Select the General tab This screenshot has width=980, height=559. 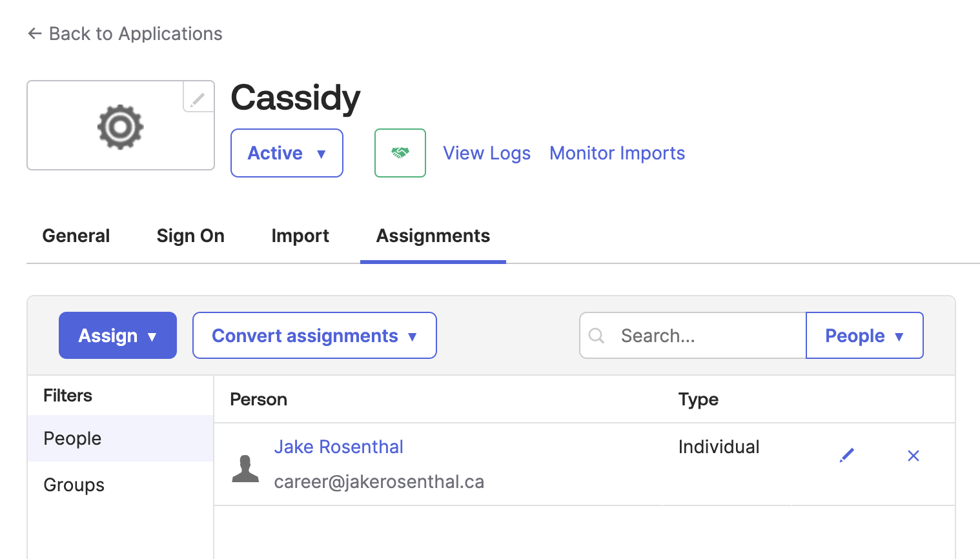(x=76, y=236)
